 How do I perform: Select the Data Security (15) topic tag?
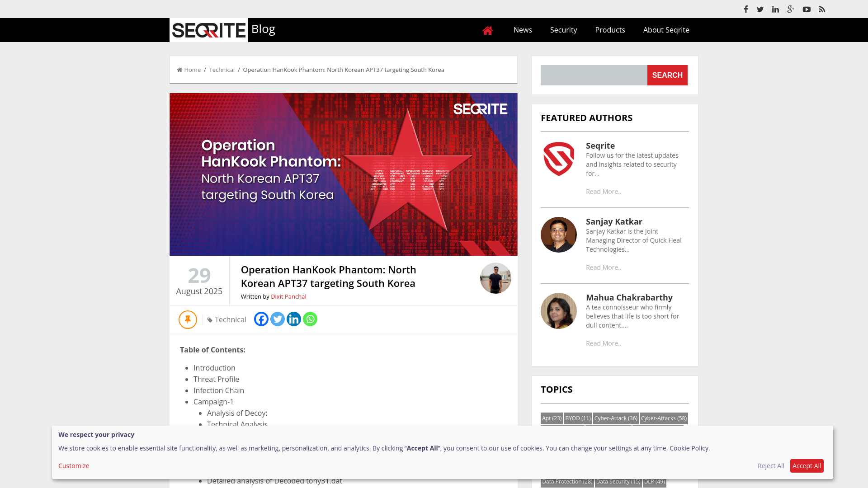coord(618,482)
